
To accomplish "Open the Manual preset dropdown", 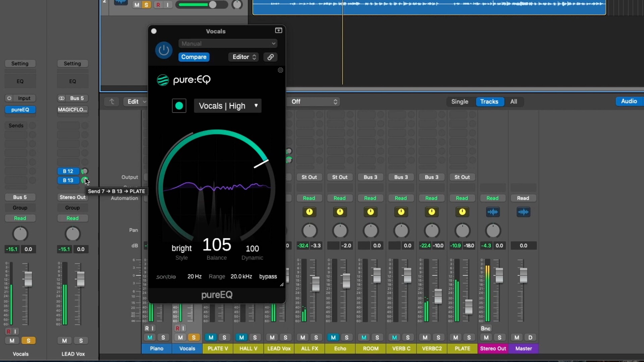I will tap(228, 44).
